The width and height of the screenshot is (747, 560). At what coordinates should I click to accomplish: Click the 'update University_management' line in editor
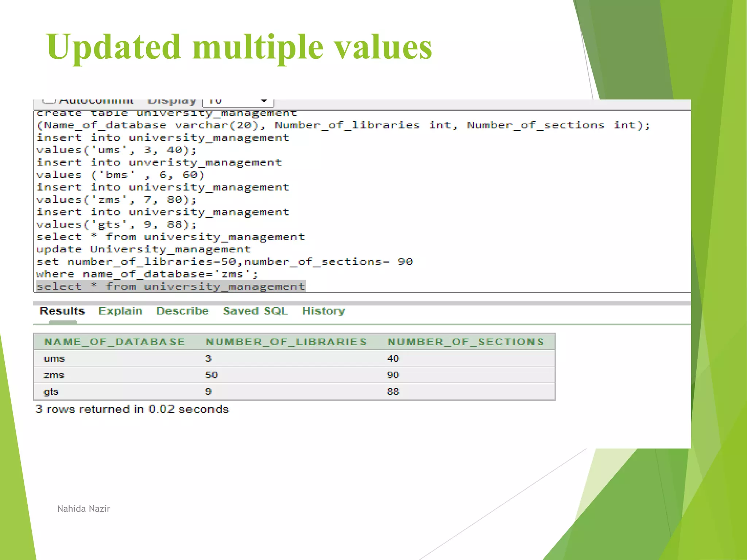(144, 249)
